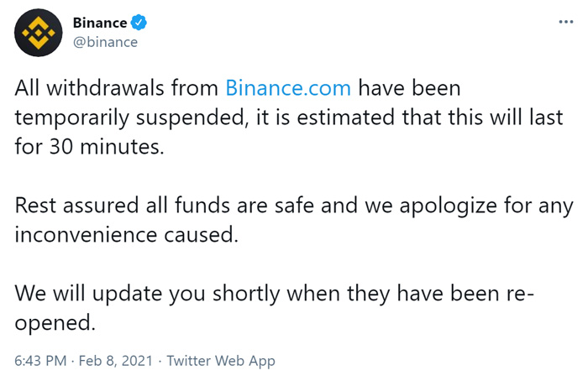Click the Binance logo avatar

coord(35,34)
